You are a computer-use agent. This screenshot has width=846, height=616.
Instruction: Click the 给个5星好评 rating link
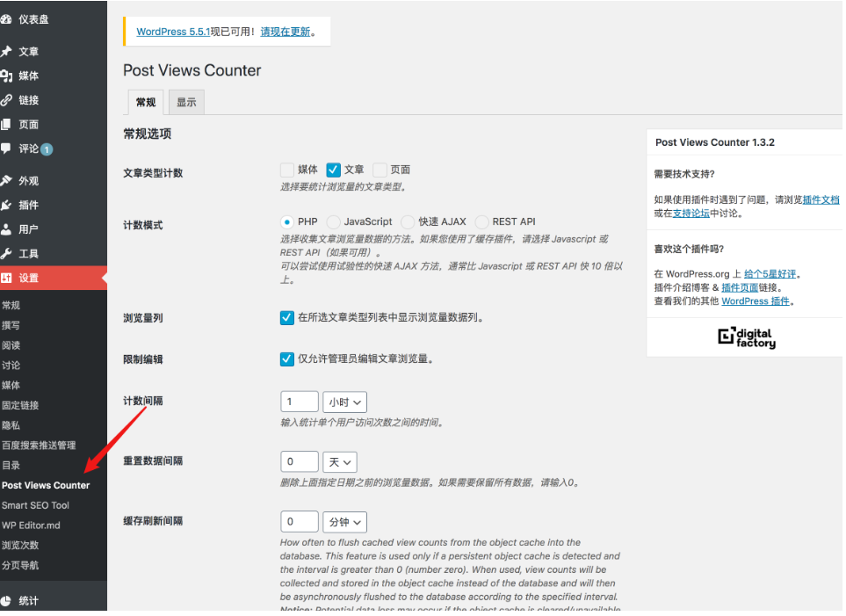point(770,274)
